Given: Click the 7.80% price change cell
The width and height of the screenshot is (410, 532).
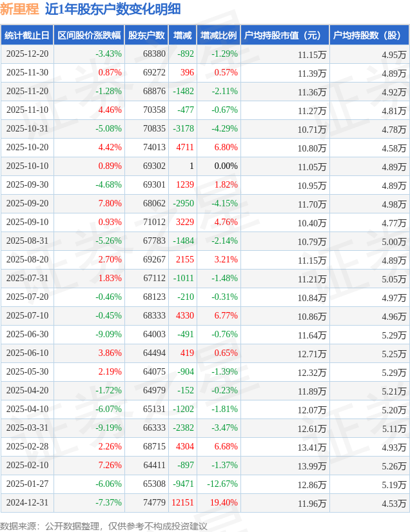Looking at the screenshot, I should (109, 204).
